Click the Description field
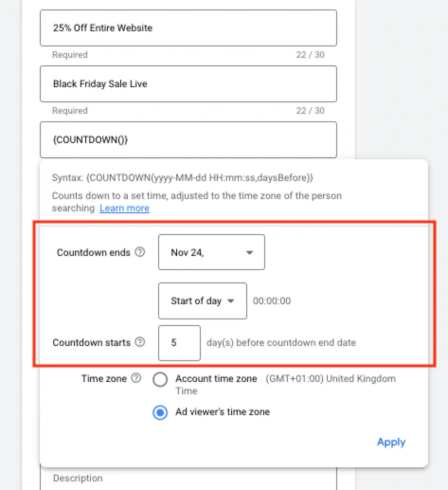Image resolution: width=448 pixels, height=490 pixels. click(188, 479)
